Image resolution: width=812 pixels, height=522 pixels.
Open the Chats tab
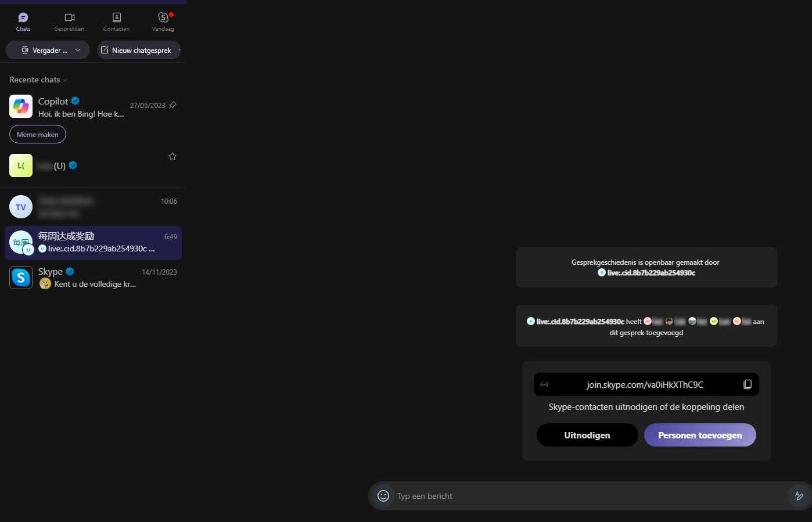pyautogui.click(x=23, y=22)
